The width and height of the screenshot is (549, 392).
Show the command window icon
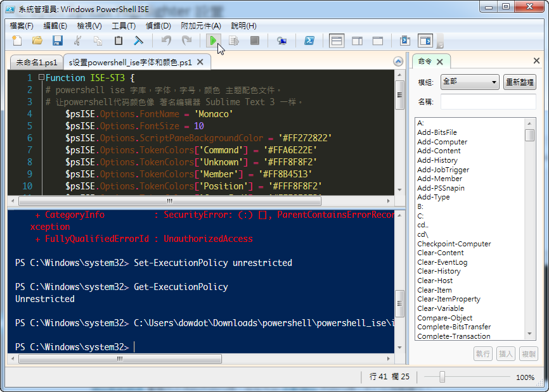click(405, 41)
